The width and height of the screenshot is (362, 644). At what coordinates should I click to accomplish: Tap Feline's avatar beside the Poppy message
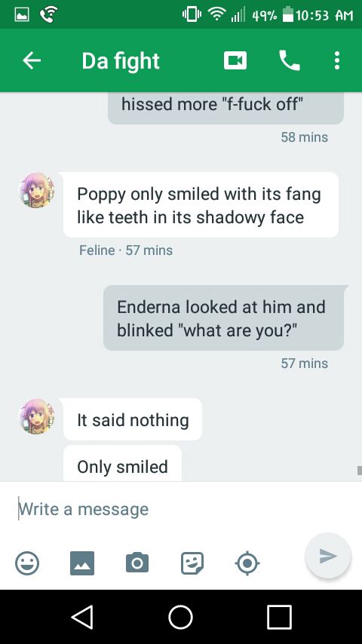point(37,190)
